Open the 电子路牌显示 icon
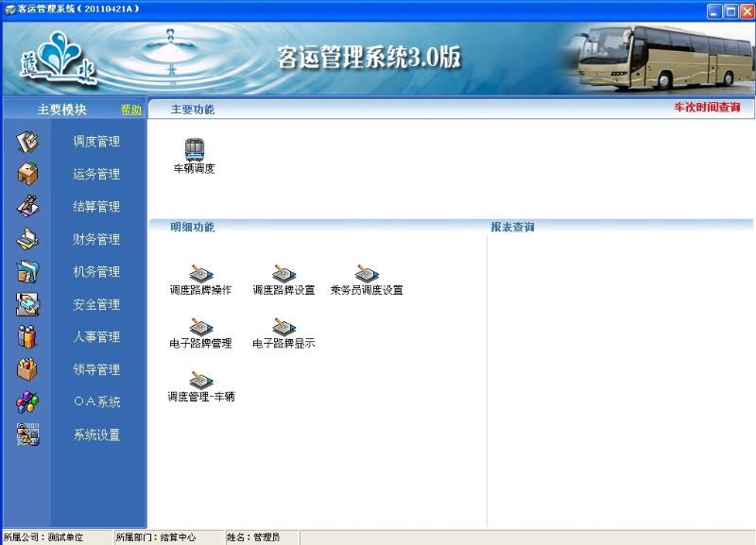Viewport: 756px width, 545px height. click(284, 327)
